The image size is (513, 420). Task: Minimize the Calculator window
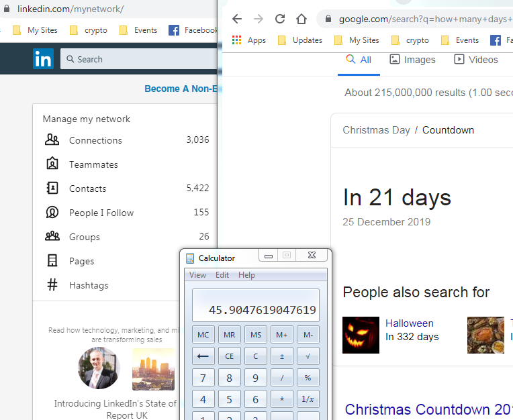pyautogui.click(x=269, y=255)
